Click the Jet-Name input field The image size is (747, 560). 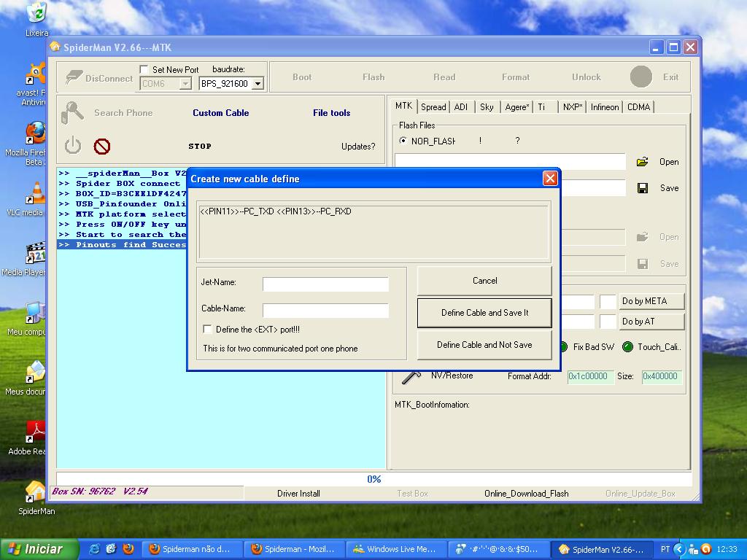[x=325, y=284]
